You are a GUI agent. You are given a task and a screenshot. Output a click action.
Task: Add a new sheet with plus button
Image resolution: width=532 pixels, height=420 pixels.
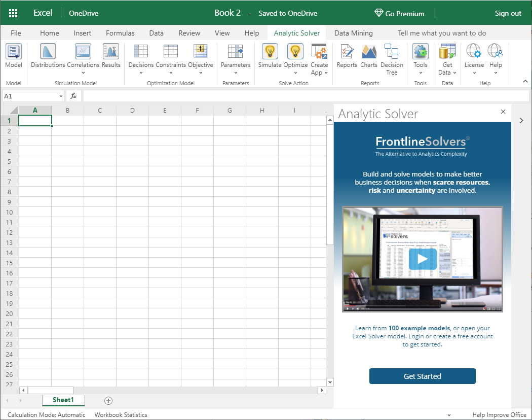click(x=108, y=401)
